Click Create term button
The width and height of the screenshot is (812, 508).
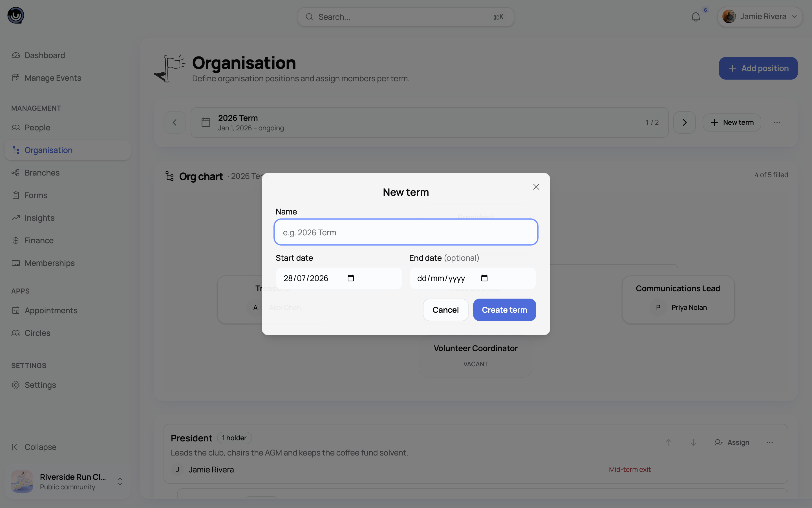point(504,310)
